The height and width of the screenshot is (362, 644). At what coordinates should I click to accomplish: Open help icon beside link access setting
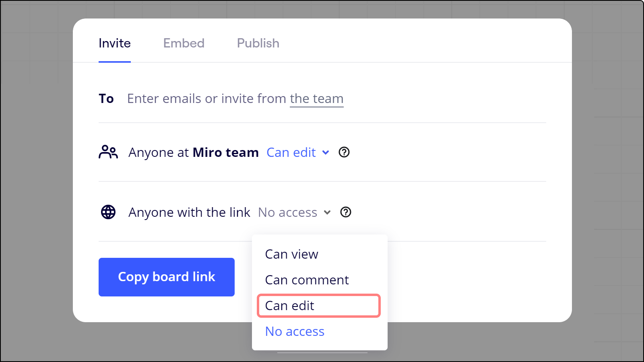pos(346,212)
